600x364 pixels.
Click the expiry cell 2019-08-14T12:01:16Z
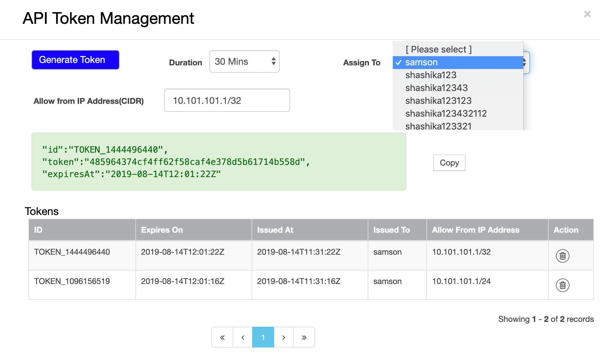coord(194,285)
